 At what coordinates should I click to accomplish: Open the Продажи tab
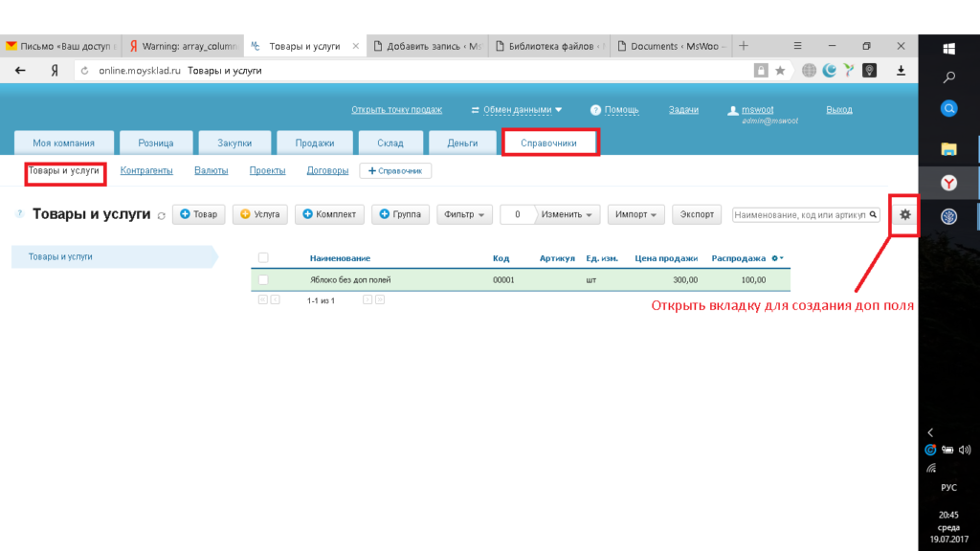pyautogui.click(x=314, y=143)
